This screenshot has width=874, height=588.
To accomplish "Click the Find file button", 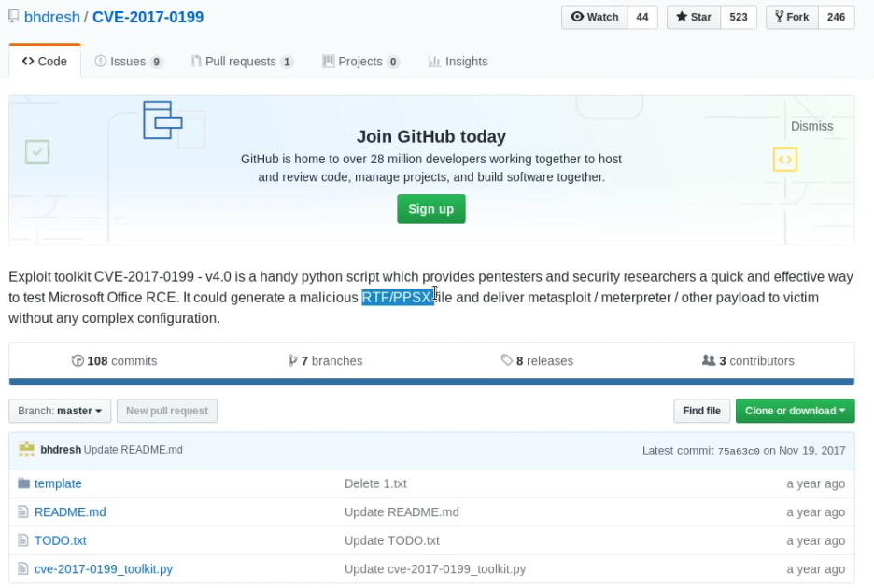I will (702, 411).
